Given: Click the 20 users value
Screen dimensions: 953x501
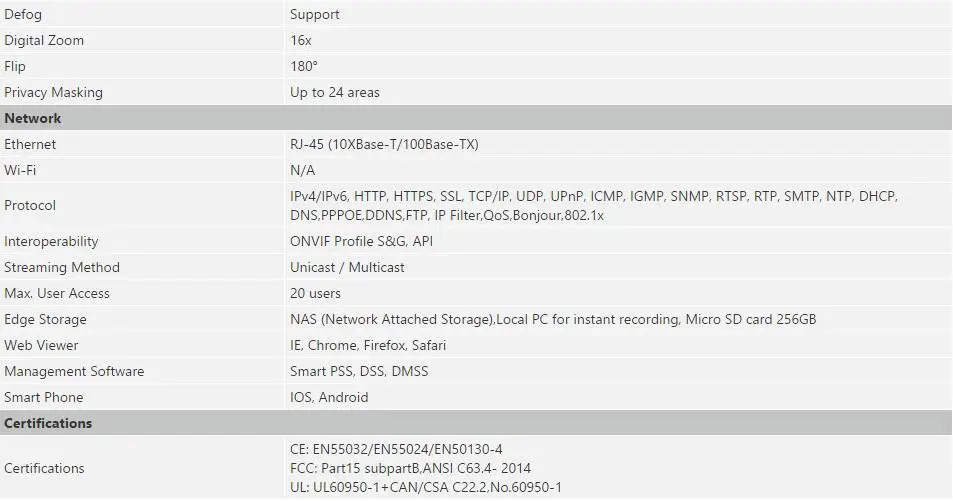Looking at the screenshot, I should (315, 293).
